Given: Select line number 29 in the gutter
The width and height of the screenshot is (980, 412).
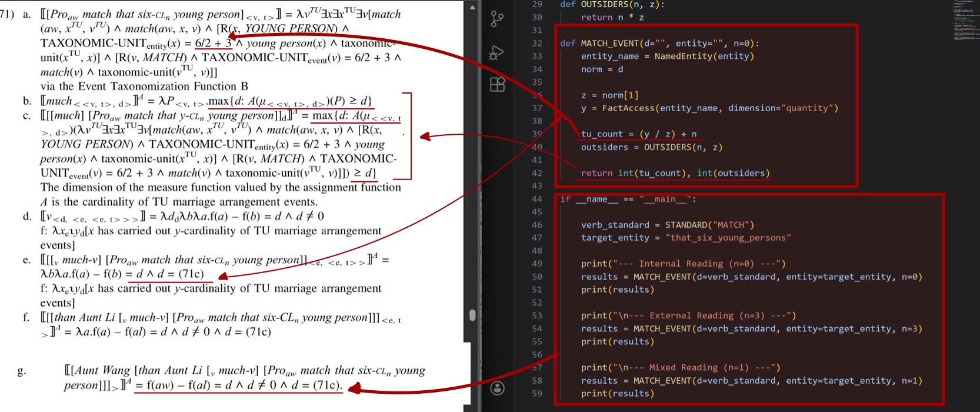Looking at the screenshot, I should 536,4.
